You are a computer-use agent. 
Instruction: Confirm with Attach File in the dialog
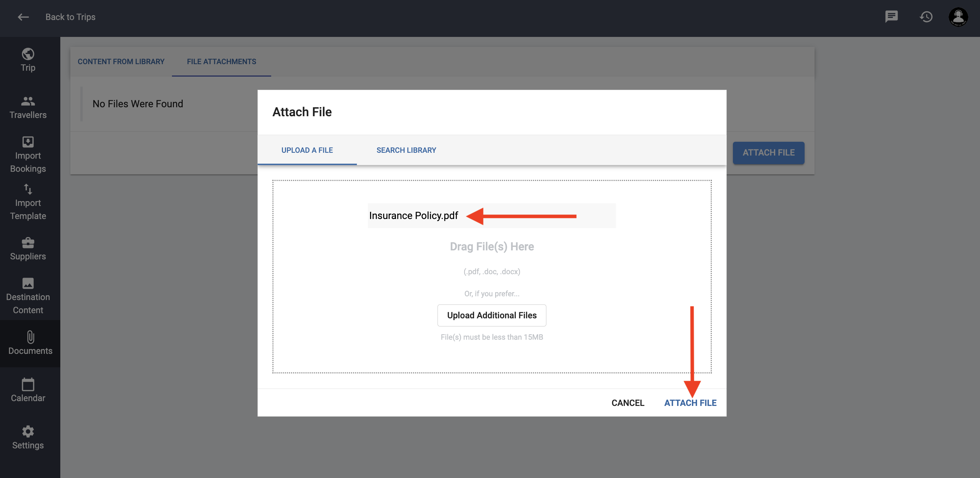pos(690,403)
